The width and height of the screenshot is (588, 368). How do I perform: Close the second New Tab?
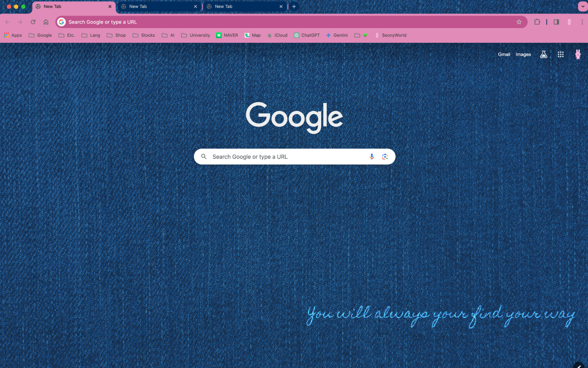[195, 6]
